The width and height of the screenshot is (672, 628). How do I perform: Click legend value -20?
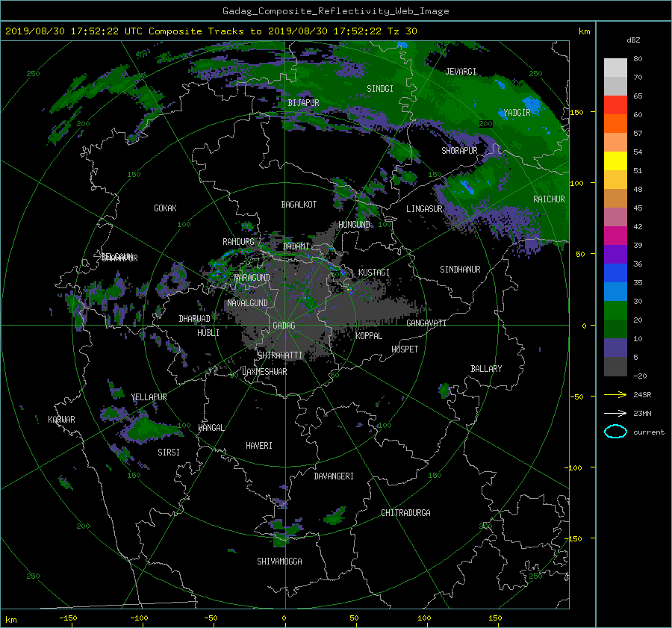pos(640,376)
